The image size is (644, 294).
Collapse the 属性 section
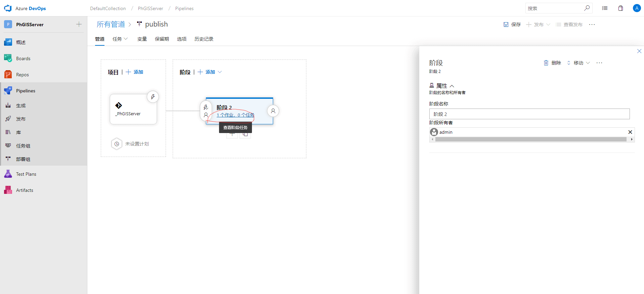[452, 86]
